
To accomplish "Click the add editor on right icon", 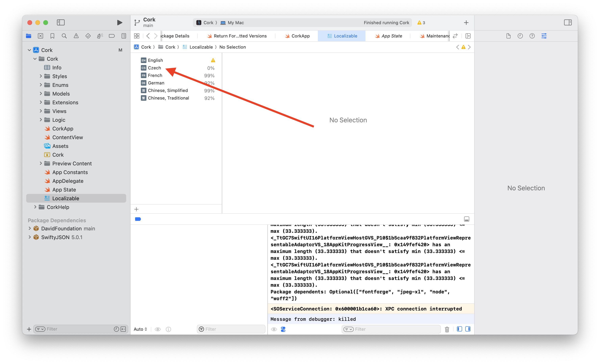I will [x=468, y=36].
